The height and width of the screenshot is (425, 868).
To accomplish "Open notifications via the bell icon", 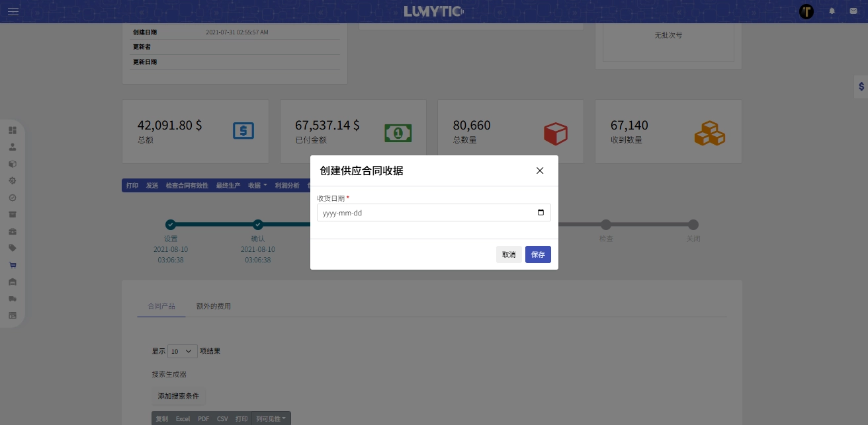I will 832,11.
